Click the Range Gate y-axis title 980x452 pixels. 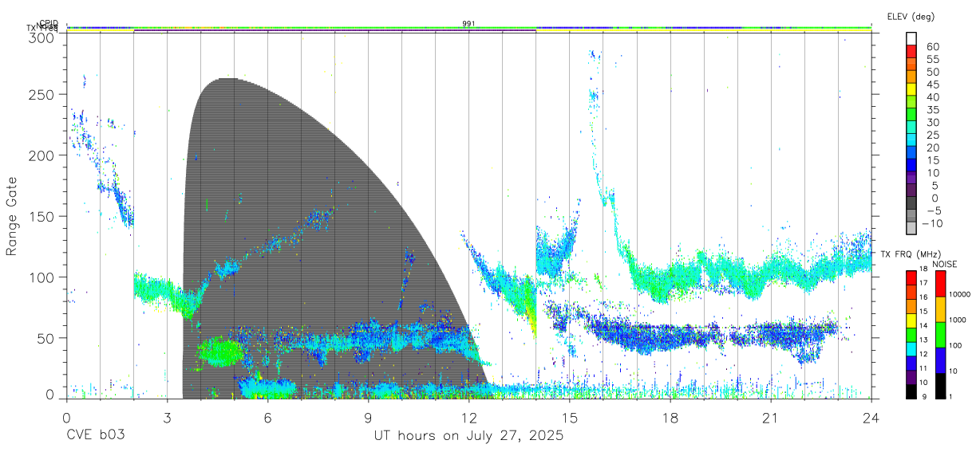tap(13, 216)
